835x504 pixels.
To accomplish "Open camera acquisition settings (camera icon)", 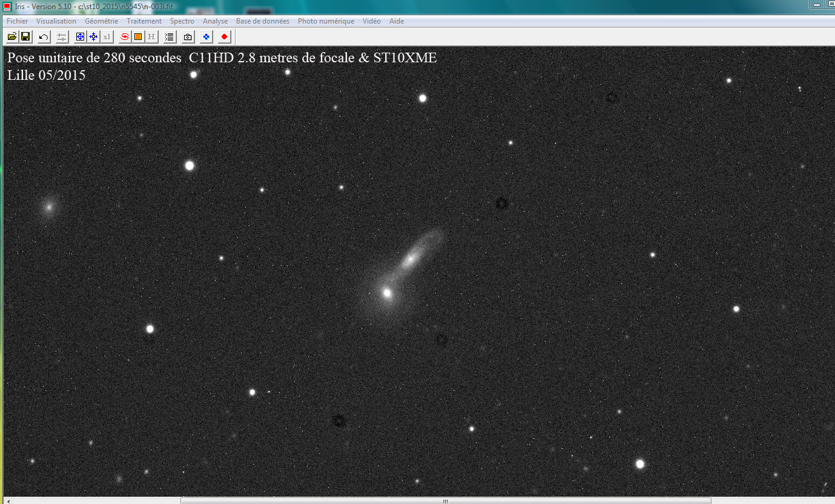I will click(187, 36).
